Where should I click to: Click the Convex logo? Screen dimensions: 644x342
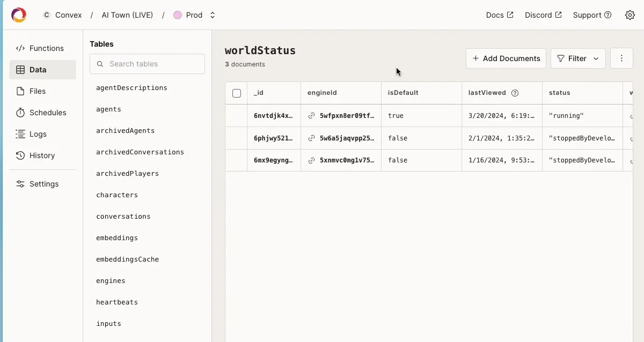pyautogui.click(x=19, y=14)
